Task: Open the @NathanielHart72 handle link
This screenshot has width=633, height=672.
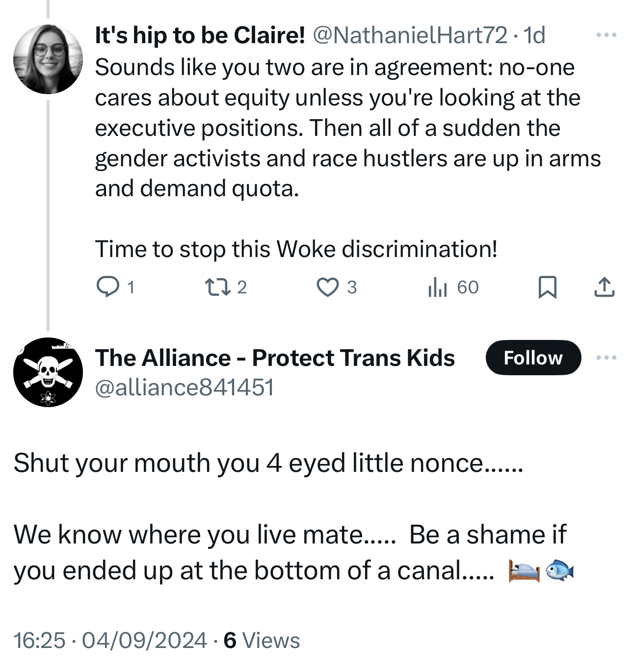Action: point(410,35)
